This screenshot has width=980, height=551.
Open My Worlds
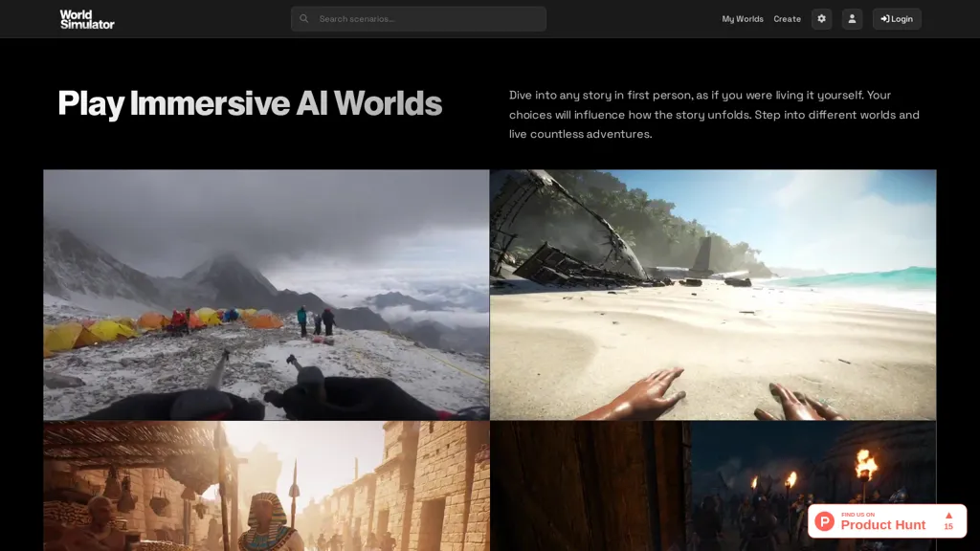coord(743,18)
